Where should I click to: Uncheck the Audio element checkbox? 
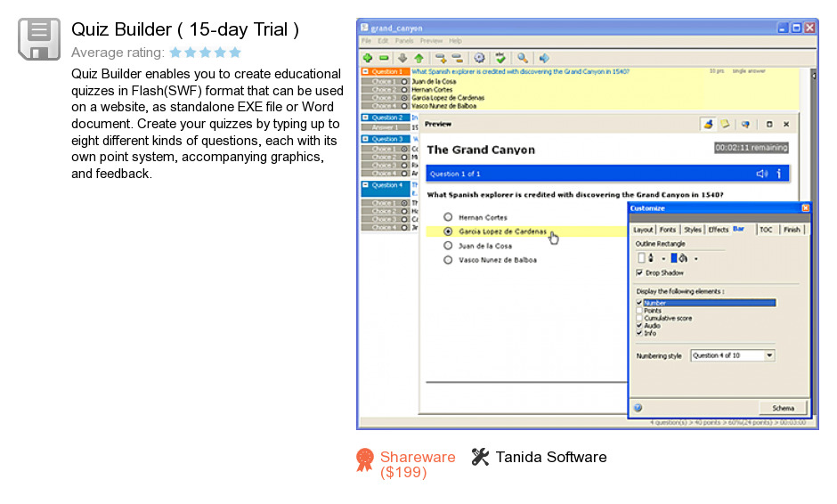click(639, 325)
